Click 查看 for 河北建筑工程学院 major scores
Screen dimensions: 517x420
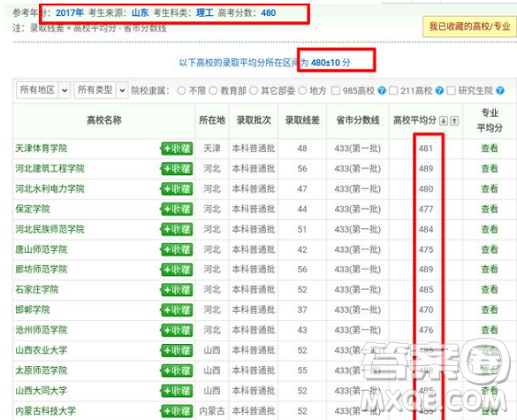click(x=490, y=169)
